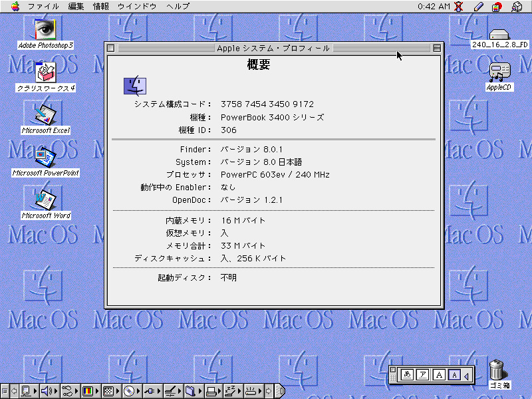Click the 概要 heading

click(259, 64)
